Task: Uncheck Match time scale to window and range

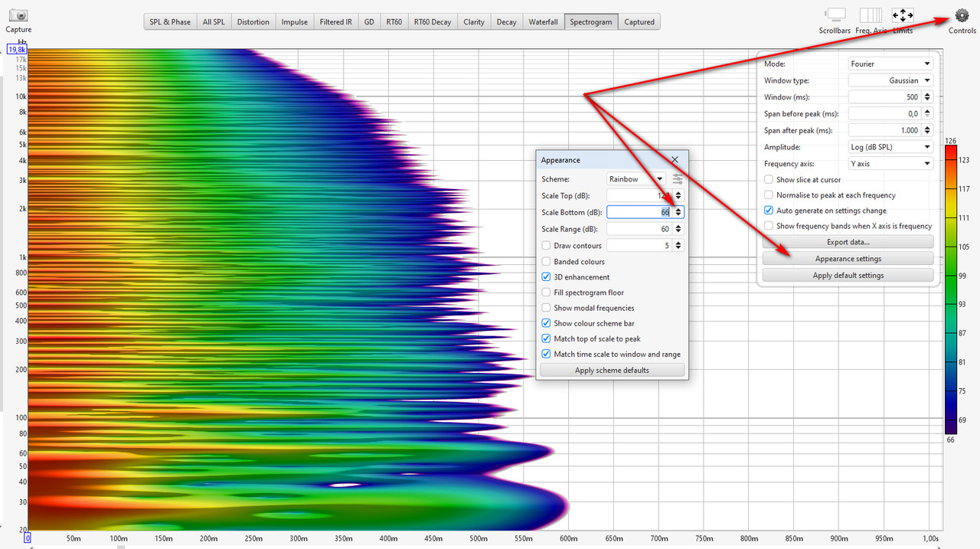Action: pos(546,354)
